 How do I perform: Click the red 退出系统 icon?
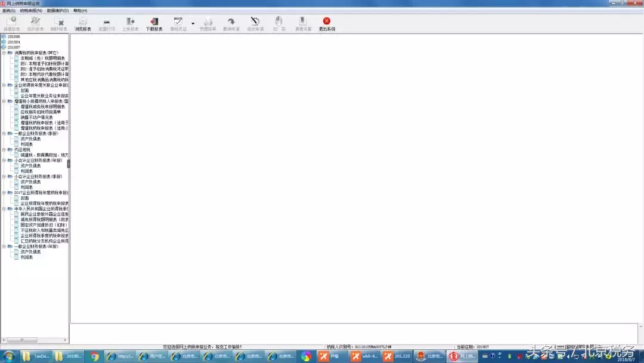(327, 21)
